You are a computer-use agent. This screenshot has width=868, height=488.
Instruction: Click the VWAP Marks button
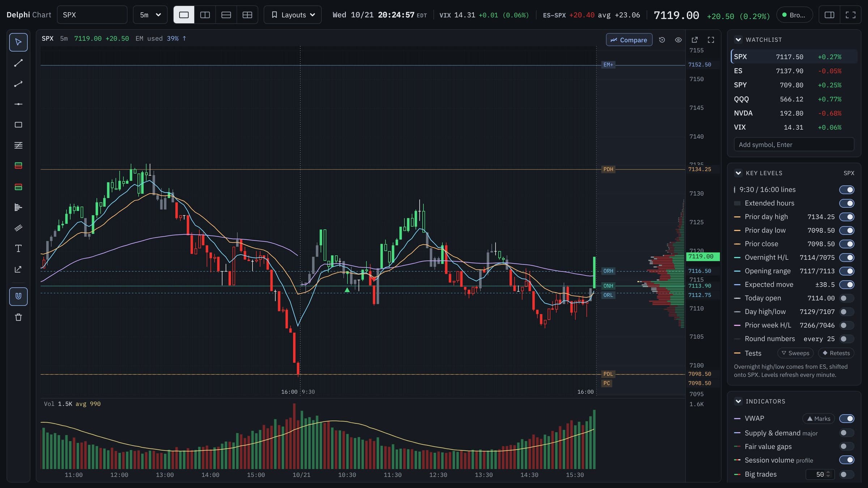818,419
